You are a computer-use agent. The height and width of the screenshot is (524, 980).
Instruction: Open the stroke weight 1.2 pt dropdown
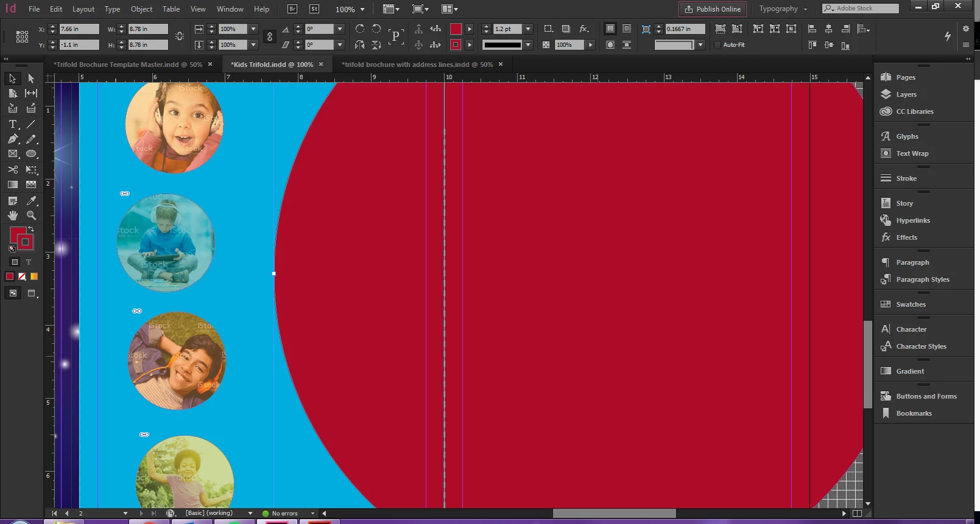pos(528,29)
